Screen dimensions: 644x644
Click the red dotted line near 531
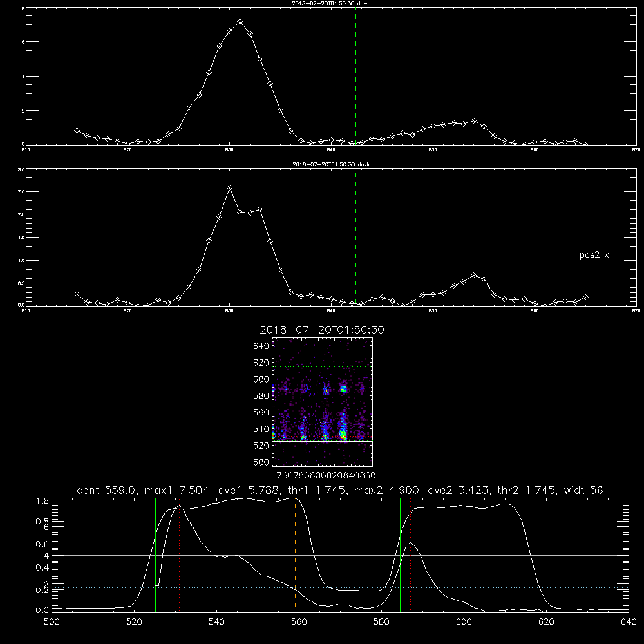(x=180, y=554)
